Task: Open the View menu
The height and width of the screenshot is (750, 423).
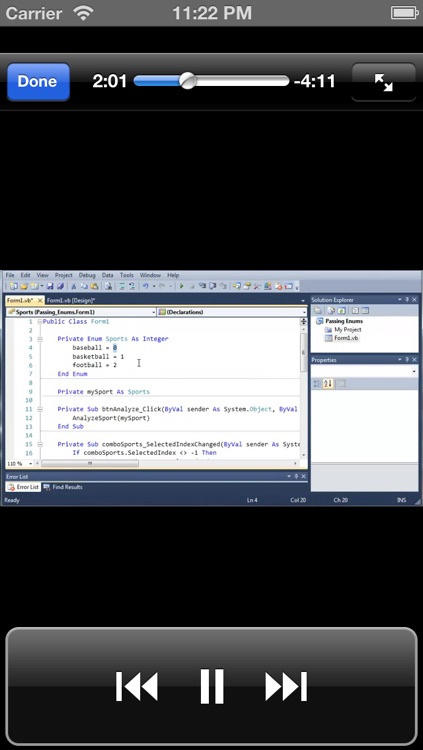Action: coord(43,275)
